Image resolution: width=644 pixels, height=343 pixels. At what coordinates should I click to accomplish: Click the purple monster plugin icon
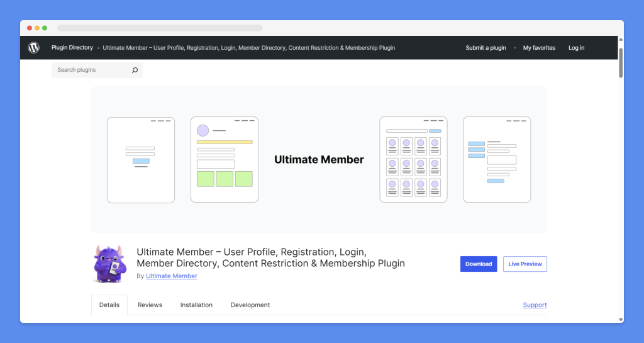coord(109,264)
